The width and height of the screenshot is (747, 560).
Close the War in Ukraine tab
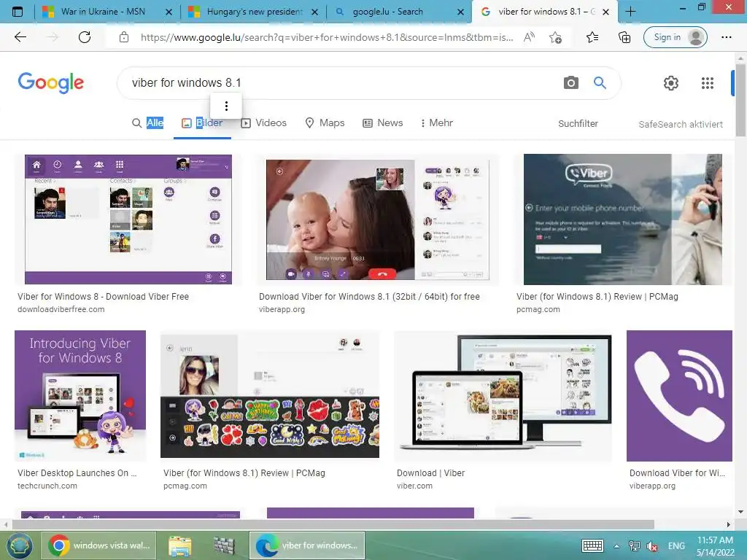[x=169, y=12]
